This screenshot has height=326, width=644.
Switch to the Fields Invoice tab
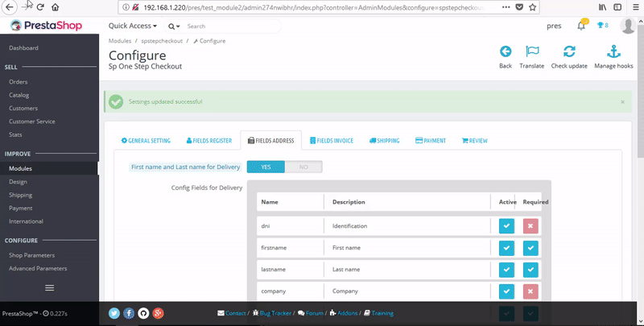(x=332, y=140)
